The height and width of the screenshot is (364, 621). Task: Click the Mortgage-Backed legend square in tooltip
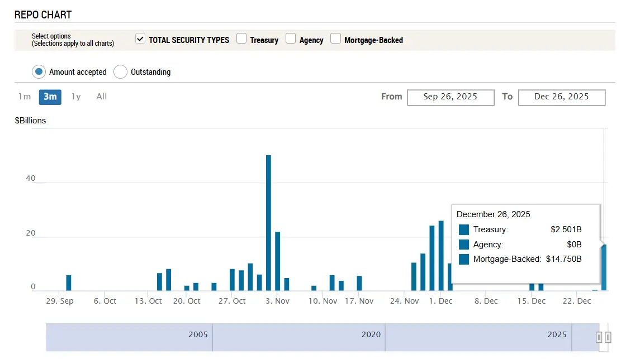(x=463, y=259)
